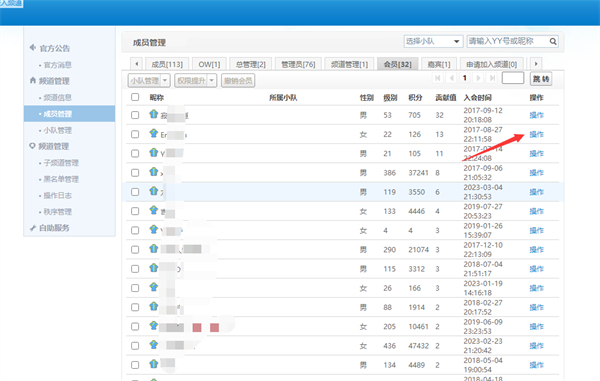The image size is (600, 381).
Task: Open 操作日志 in the sidebar
Action: coord(57,195)
